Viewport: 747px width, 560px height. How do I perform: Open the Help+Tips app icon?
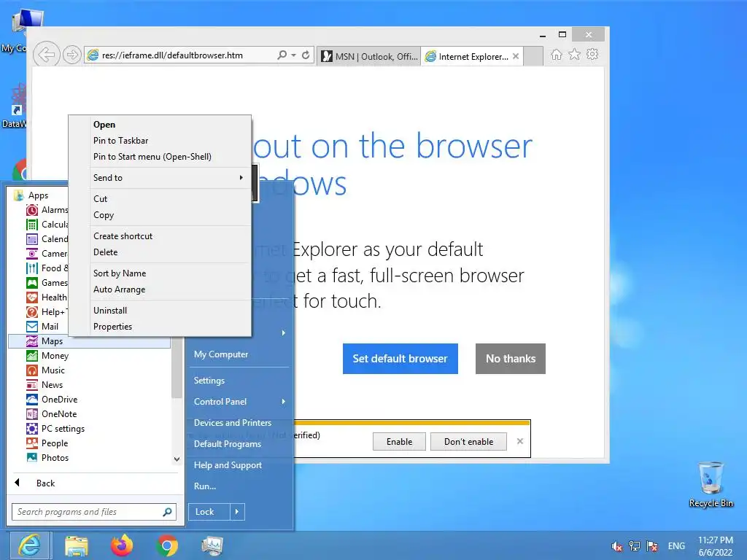pyautogui.click(x=32, y=312)
